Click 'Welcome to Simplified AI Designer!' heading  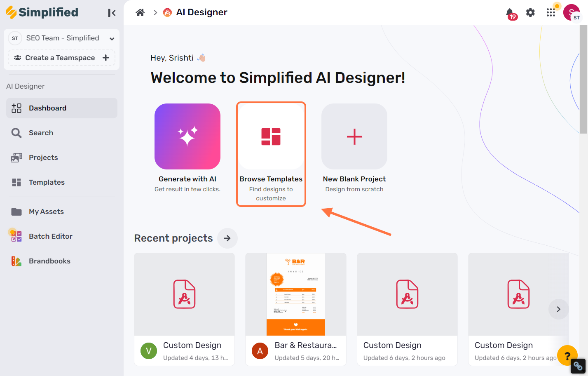[278, 78]
